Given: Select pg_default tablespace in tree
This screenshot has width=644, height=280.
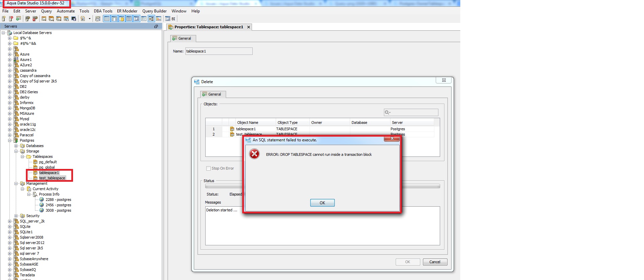Looking at the screenshot, I should [x=48, y=162].
